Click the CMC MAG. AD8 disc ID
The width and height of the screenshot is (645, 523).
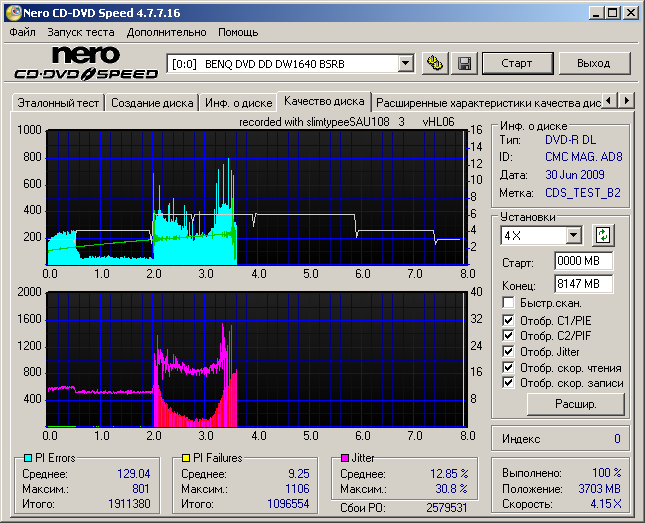[584, 157]
